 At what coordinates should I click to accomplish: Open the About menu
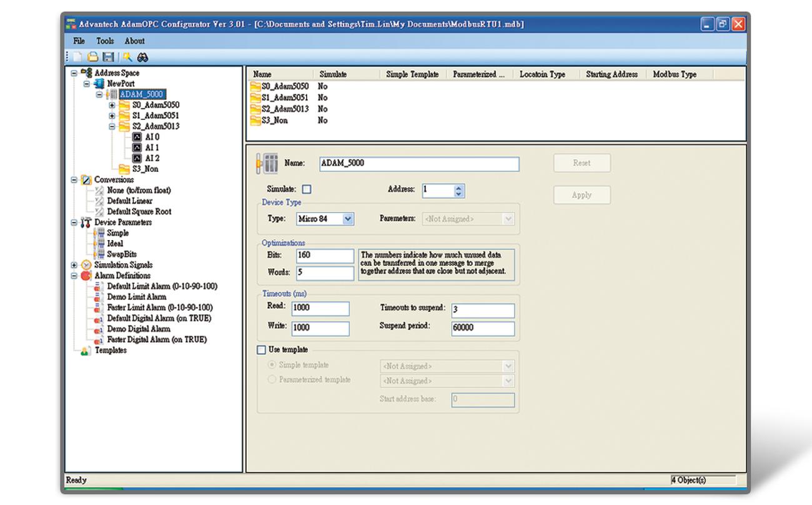click(134, 41)
